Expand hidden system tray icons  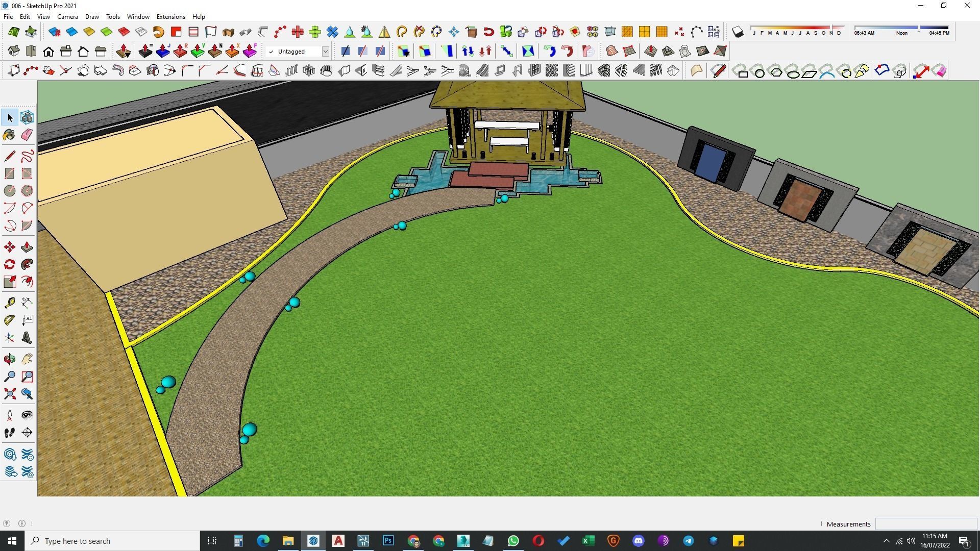886,541
